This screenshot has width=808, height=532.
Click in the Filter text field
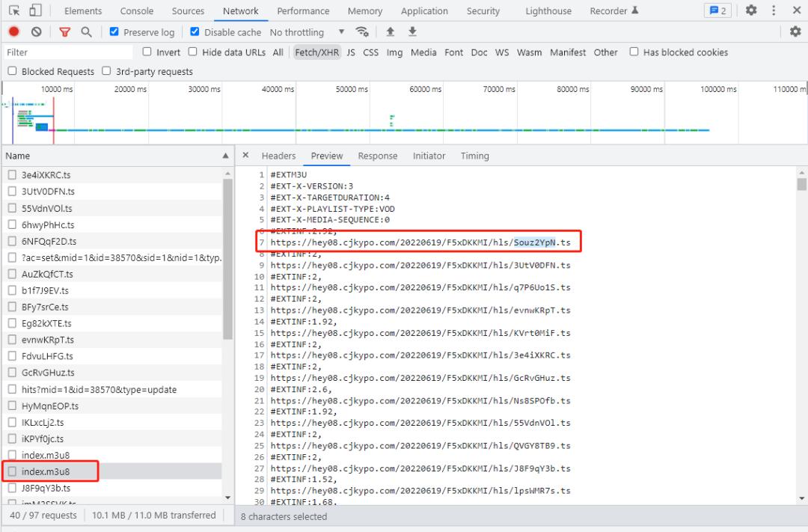pyautogui.click(x=67, y=52)
